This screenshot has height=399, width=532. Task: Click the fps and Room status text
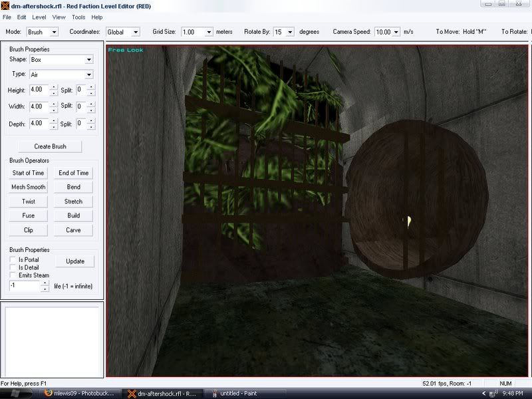(x=447, y=384)
